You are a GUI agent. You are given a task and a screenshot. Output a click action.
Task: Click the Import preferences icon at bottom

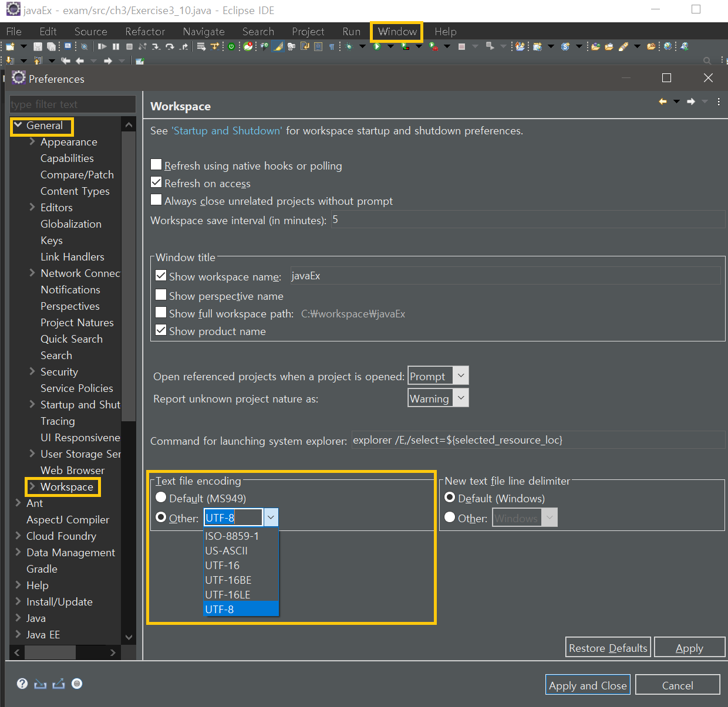[40, 684]
